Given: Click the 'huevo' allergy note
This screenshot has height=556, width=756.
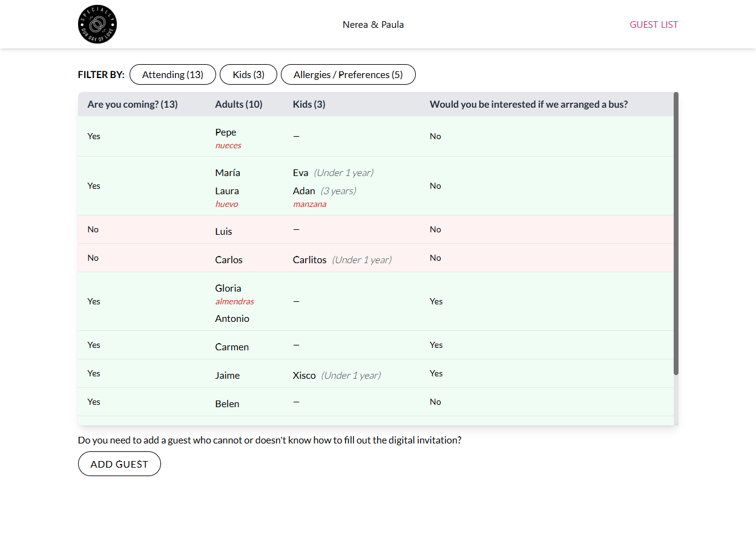Looking at the screenshot, I should [x=226, y=204].
